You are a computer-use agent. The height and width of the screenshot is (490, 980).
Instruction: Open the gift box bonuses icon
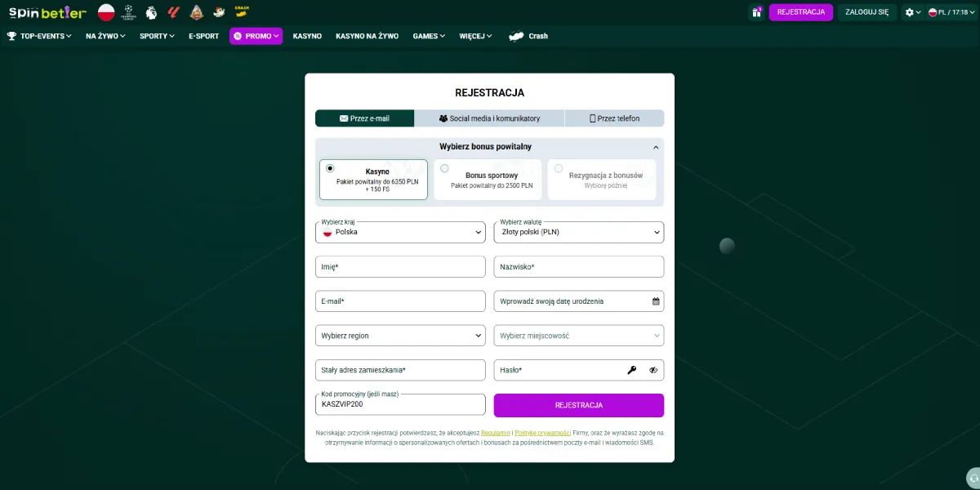(755, 12)
